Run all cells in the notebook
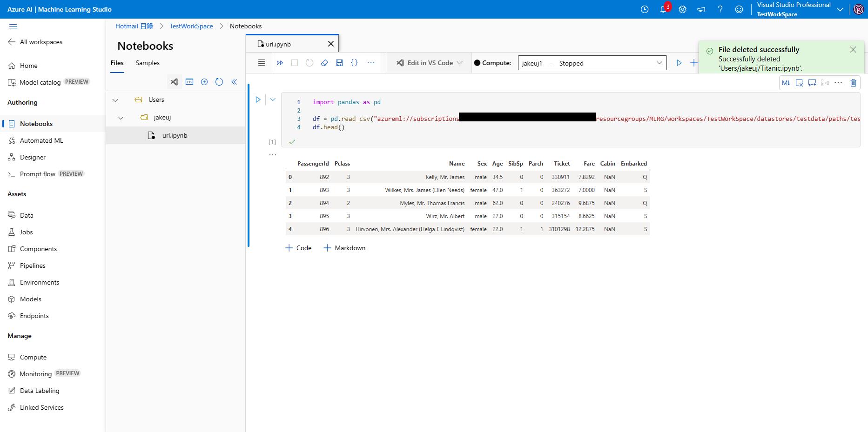The width and height of the screenshot is (868, 432). coord(280,63)
